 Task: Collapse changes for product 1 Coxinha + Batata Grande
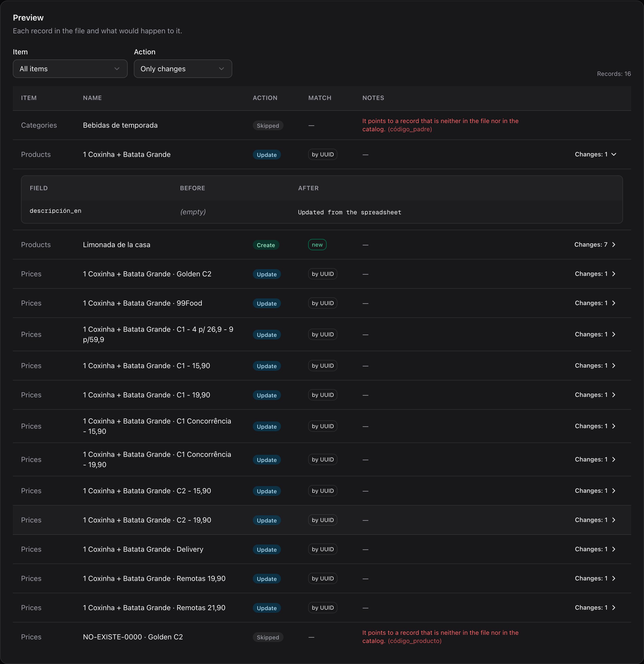pos(596,155)
